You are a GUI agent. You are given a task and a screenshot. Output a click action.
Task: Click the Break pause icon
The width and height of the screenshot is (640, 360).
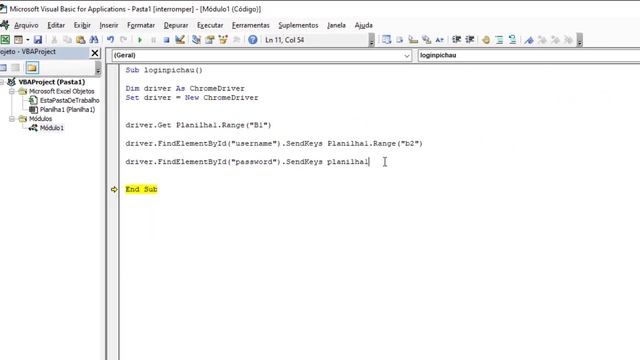point(153,40)
